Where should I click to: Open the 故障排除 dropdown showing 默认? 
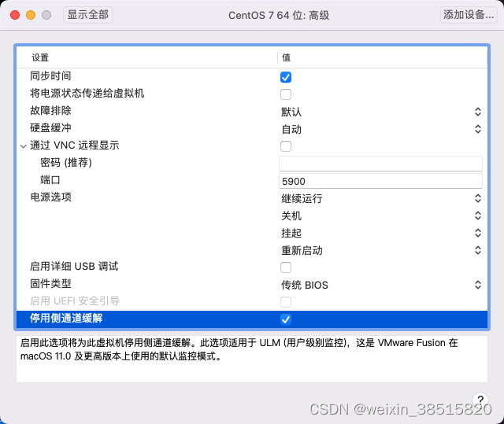click(381, 112)
